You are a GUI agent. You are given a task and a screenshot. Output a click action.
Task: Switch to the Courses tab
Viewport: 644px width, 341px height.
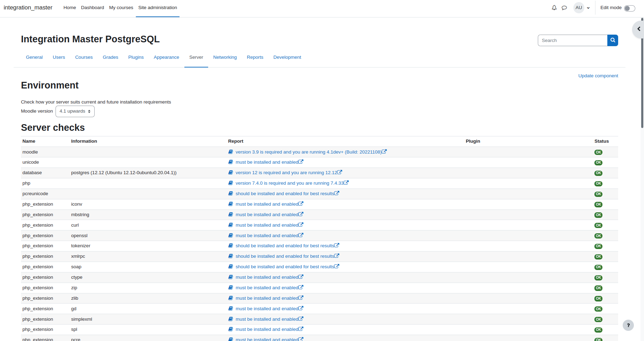click(x=84, y=57)
